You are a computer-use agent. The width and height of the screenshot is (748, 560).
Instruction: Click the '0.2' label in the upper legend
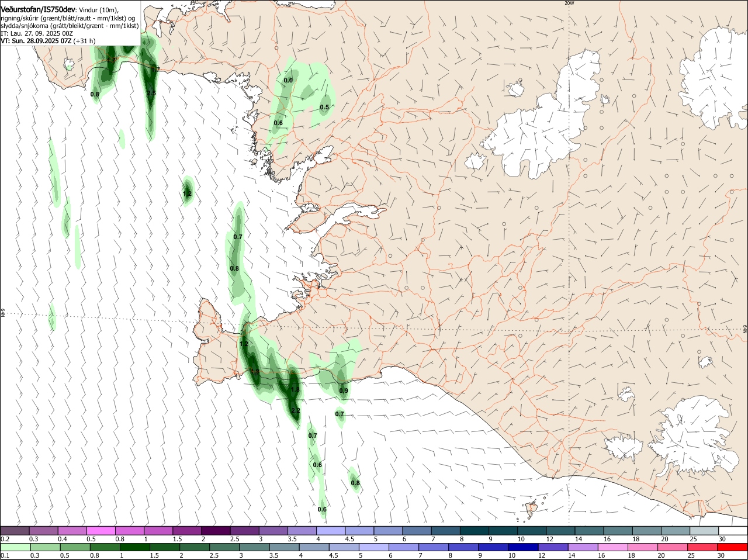5,539
